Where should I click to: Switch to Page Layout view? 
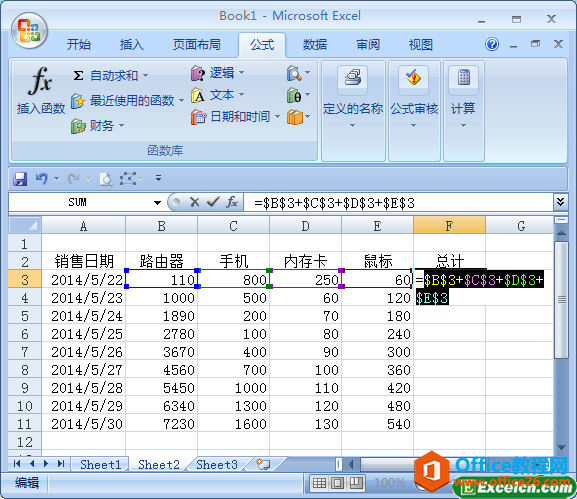click(337, 483)
